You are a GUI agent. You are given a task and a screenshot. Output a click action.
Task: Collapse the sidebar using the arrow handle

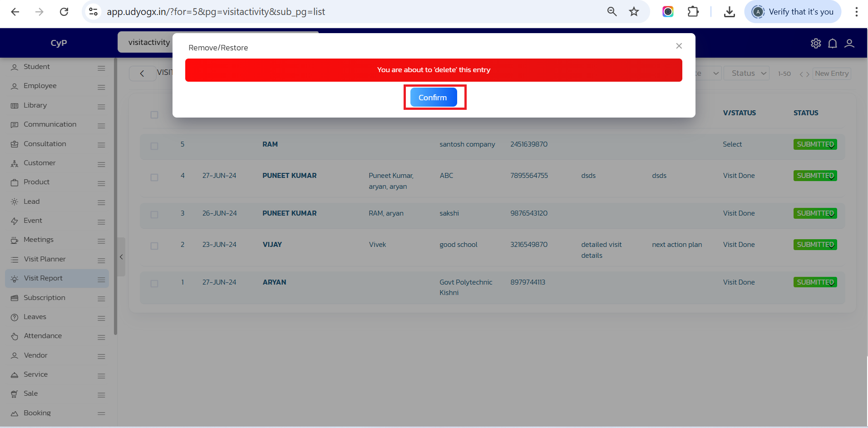coord(121,257)
